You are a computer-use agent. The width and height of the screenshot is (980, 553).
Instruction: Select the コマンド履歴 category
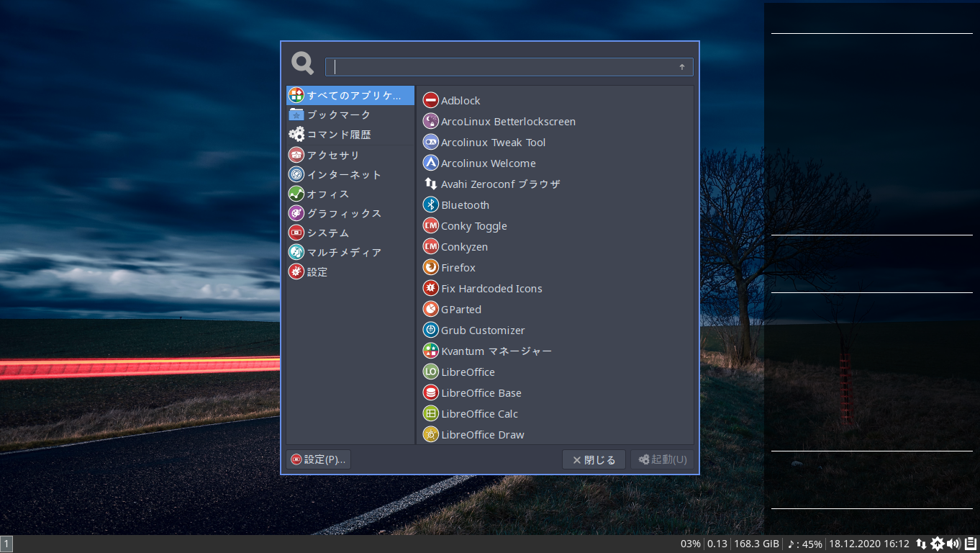tap(350, 134)
